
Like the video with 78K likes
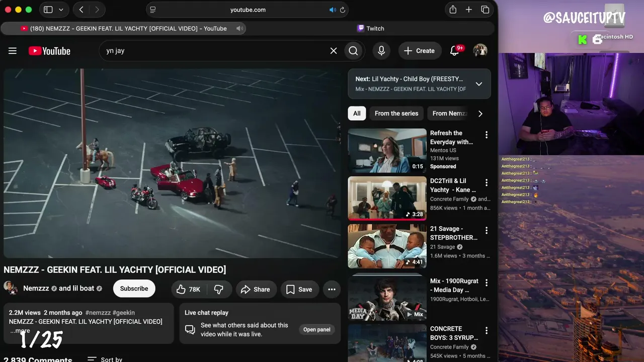(x=188, y=289)
